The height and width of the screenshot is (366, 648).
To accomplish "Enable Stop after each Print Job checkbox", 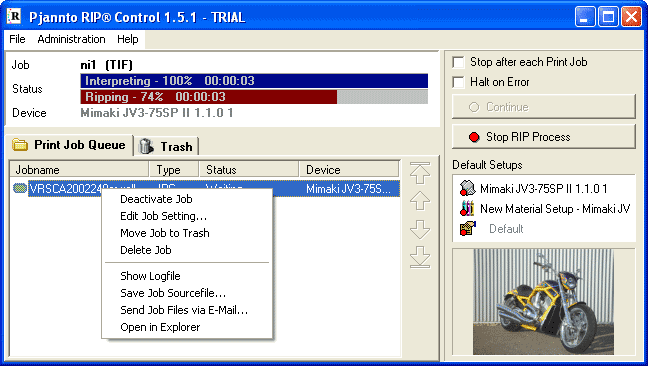I will tap(458, 62).
